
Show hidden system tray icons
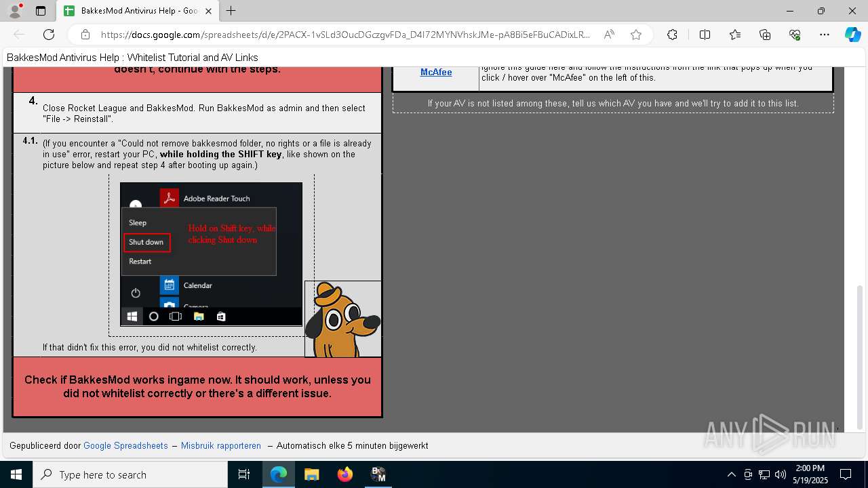pyautogui.click(x=731, y=474)
